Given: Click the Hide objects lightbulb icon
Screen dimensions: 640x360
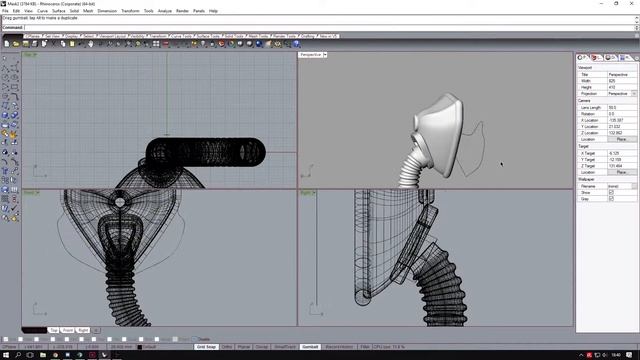Looking at the screenshot, I should pos(203,44).
